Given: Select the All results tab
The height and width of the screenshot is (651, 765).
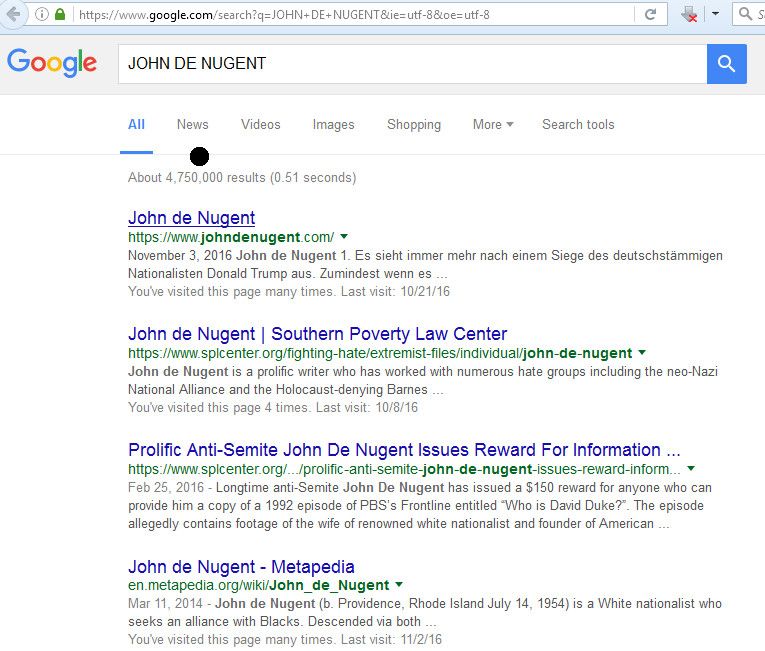Looking at the screenshot, I should pos(136,124).
